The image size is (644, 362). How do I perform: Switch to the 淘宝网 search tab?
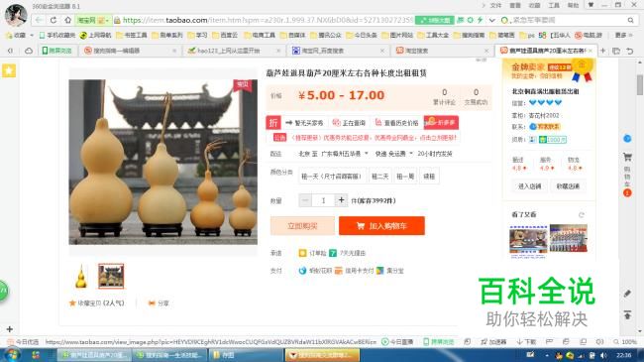tap(338, 51)
